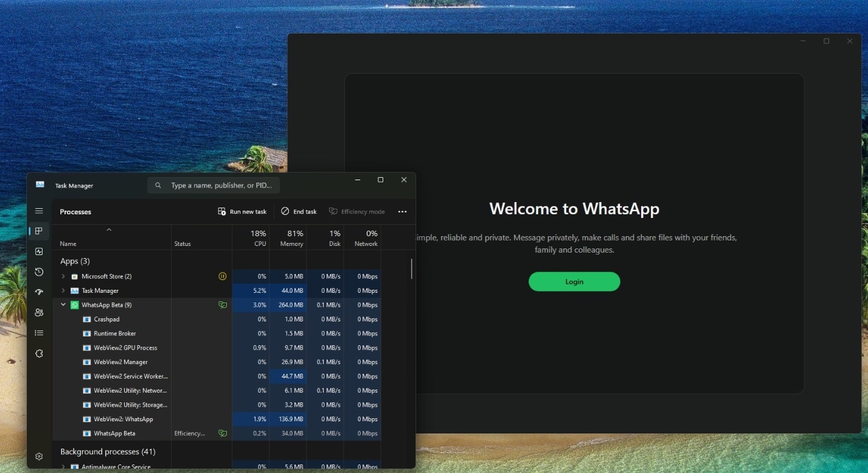Switch to the Processes page
The height and width of the screenshot is (473, 868).
pos(39,231)
